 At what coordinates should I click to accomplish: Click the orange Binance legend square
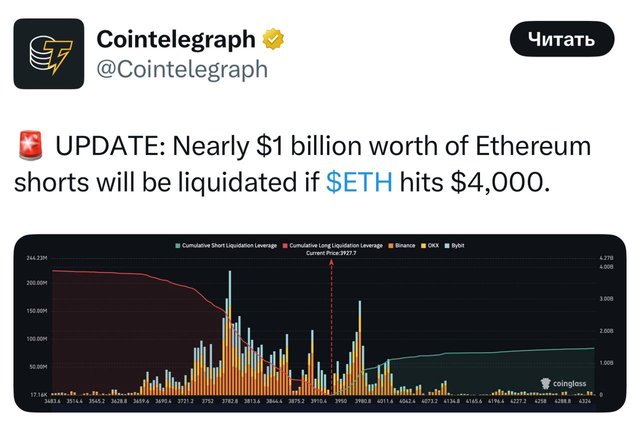click(391, 246)
